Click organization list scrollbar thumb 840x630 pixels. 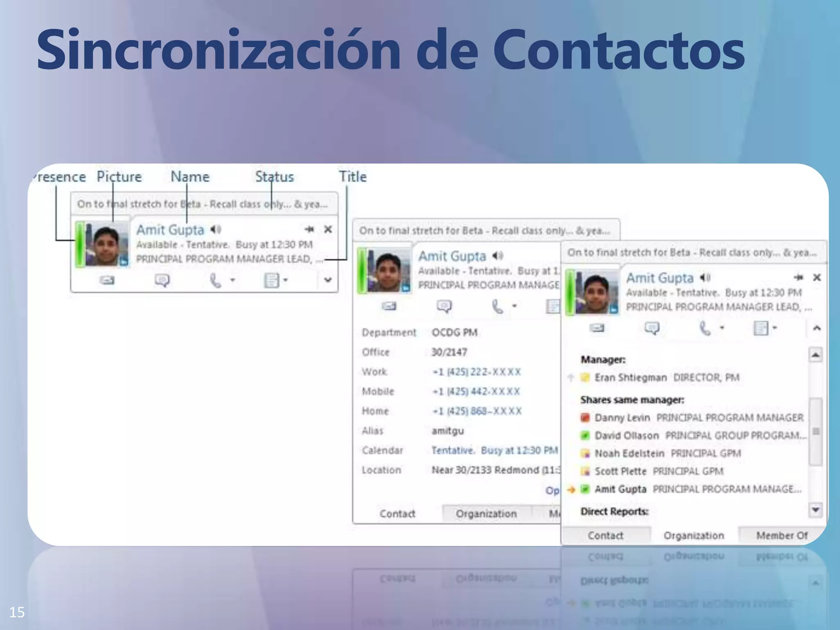tap(816, 431)
